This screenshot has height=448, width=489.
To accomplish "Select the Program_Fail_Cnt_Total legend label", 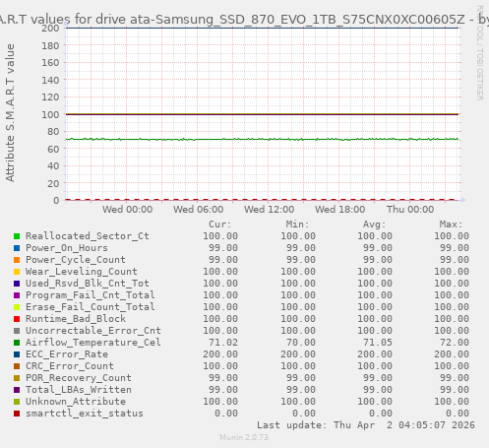I will tap(91, 295).
